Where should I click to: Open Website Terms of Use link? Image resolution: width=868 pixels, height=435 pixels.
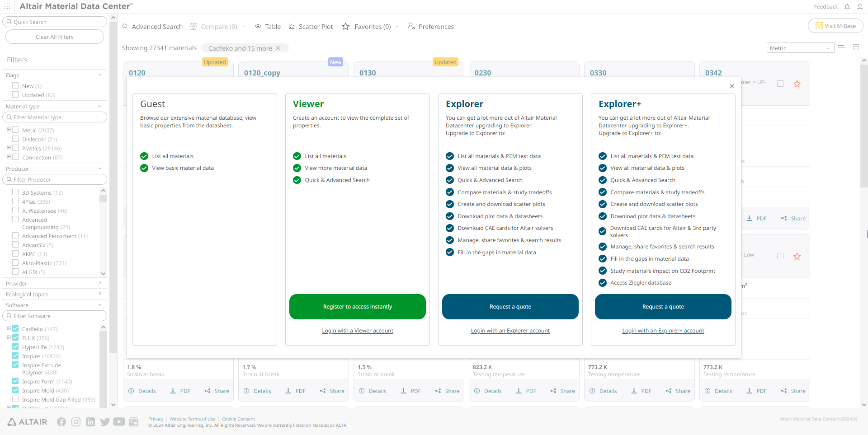click(x=193, y=419)
